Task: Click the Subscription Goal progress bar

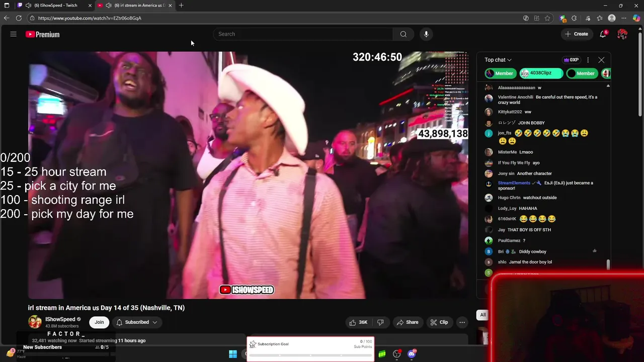Action: click(310, 355)
